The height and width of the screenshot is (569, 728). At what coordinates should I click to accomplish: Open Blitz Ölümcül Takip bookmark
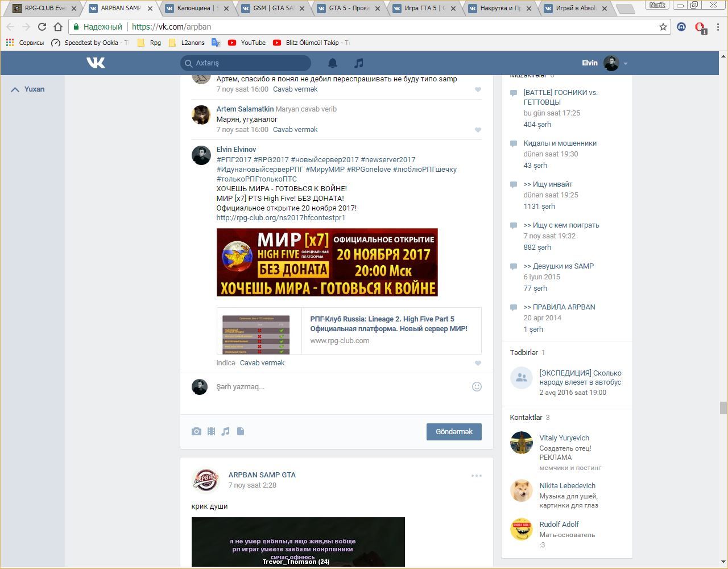pos(311,43)
